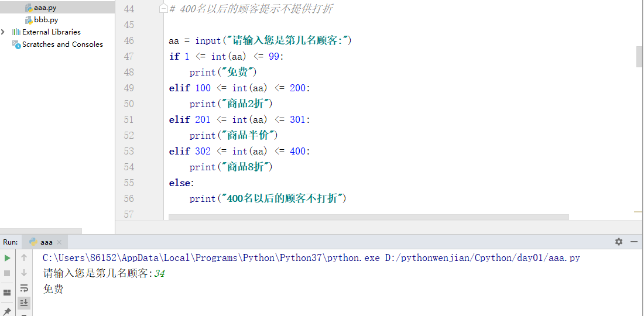Click the project panel horizontal scrollbar
This screenshot has height=316, width=644.
(x=40, y=231)
